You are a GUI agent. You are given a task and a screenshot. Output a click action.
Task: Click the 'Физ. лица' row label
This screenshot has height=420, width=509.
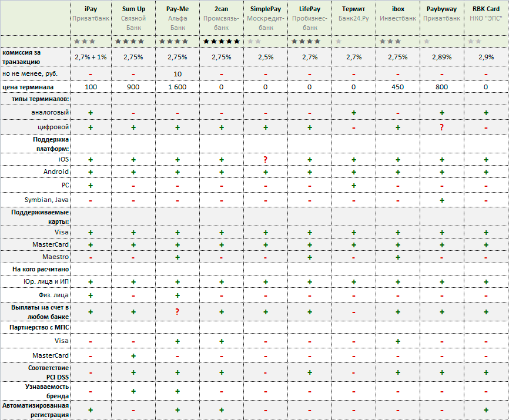pyautogui.click(x=53, y=295)
